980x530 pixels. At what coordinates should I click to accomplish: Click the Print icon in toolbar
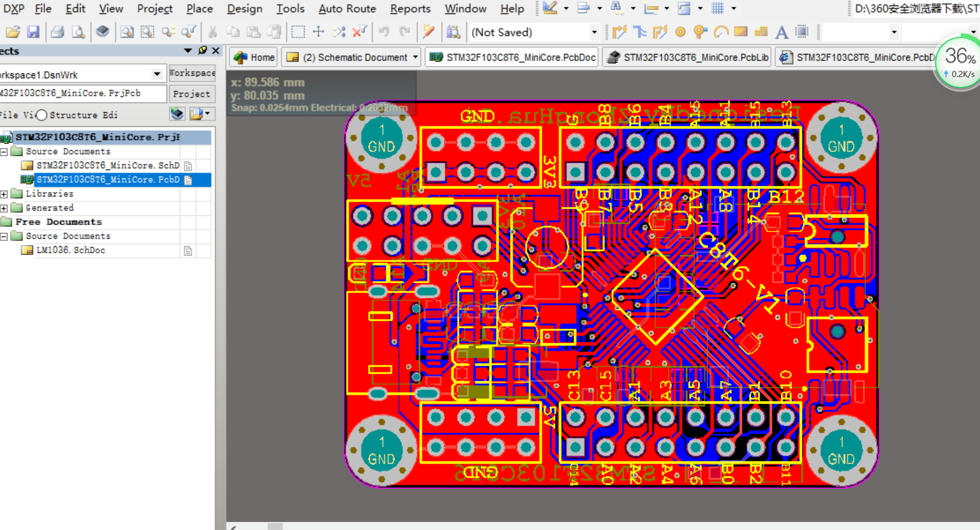tap(57, 32)
